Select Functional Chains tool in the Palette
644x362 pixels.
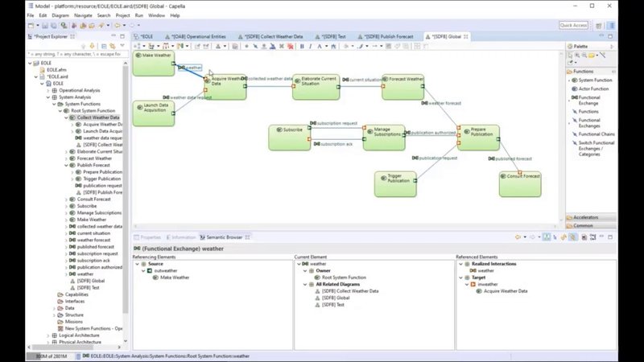click(x=593, y=134)
